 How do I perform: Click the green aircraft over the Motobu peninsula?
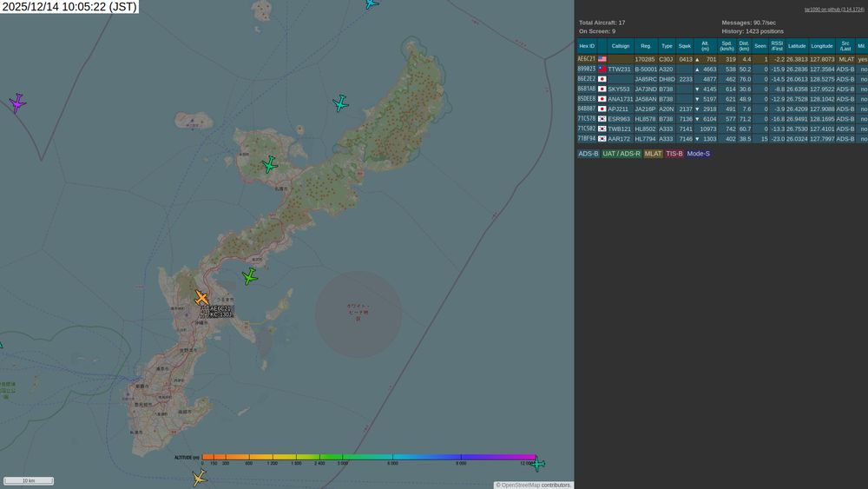[x=270, y=164]
